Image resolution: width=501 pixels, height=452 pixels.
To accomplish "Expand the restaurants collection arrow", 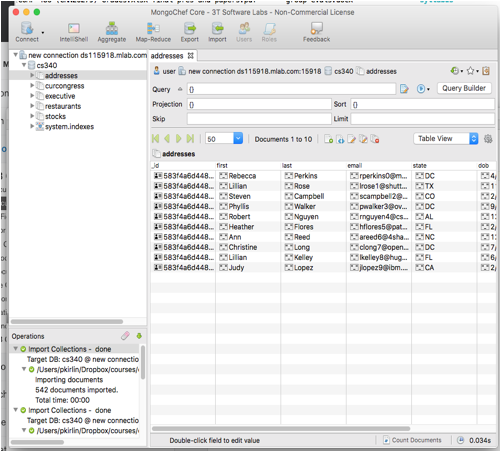I will tap(32, 106).
